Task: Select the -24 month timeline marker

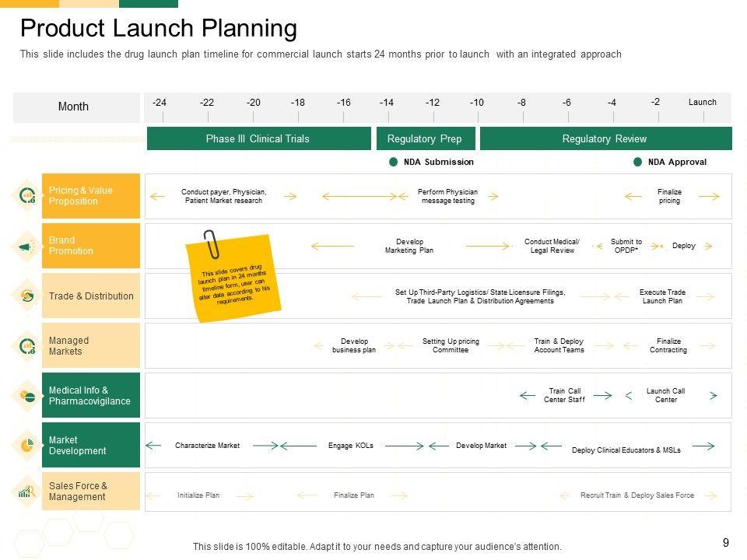Action: point(160,103)
